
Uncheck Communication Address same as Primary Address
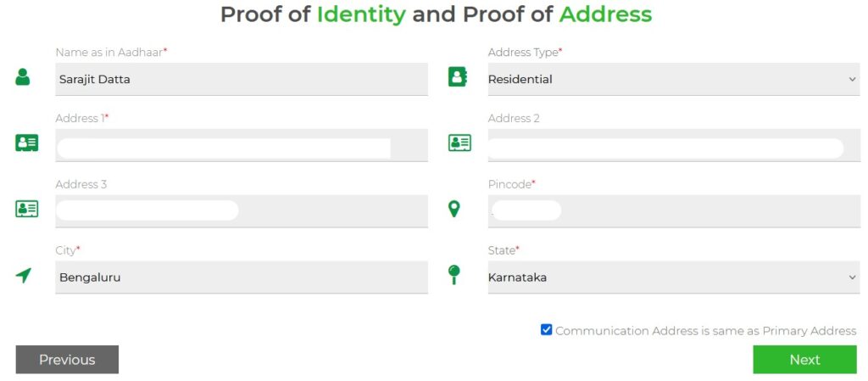tap(547, 329)
